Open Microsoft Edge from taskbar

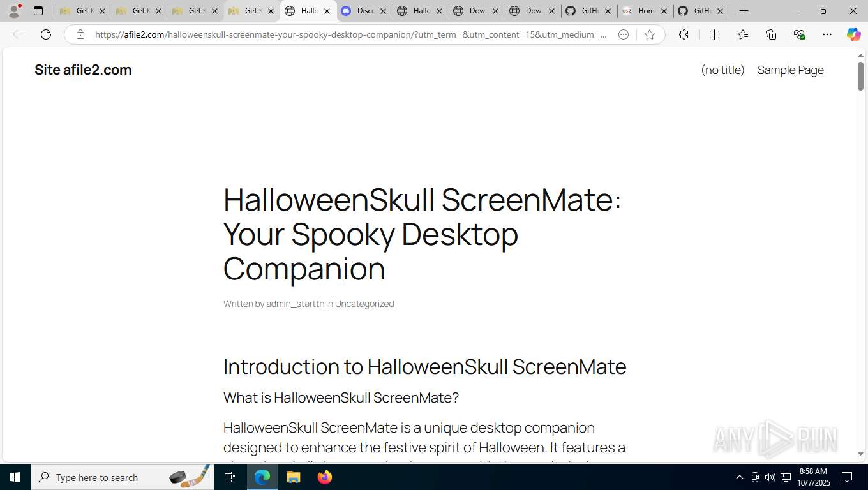pos(262,477)
